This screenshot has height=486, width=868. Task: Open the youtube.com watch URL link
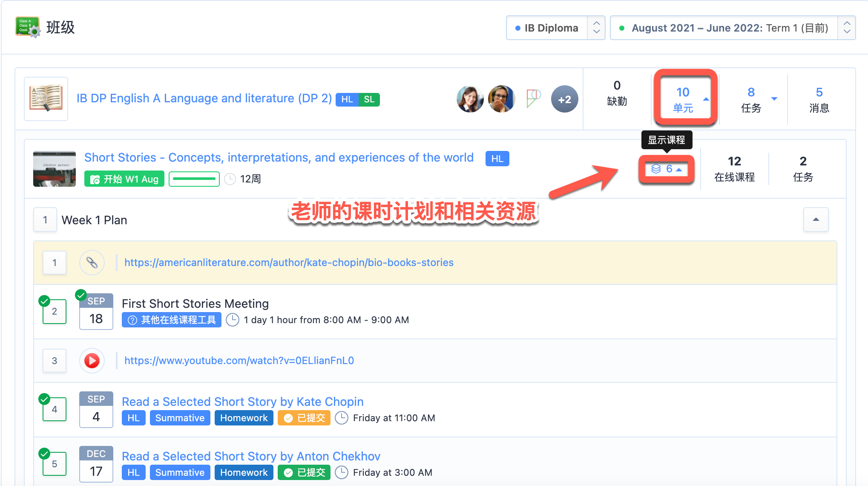tap(239, 361)
